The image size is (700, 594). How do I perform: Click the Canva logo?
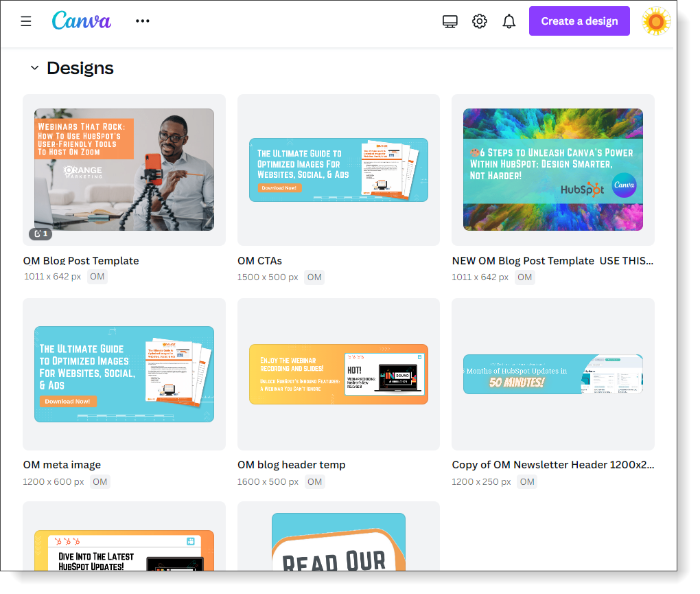click(x=81, y=21)
